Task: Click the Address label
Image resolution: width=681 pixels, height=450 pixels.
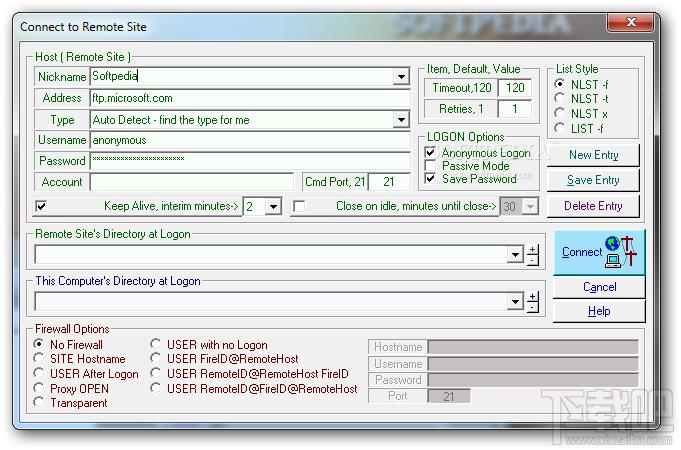Action: (62, 98)
